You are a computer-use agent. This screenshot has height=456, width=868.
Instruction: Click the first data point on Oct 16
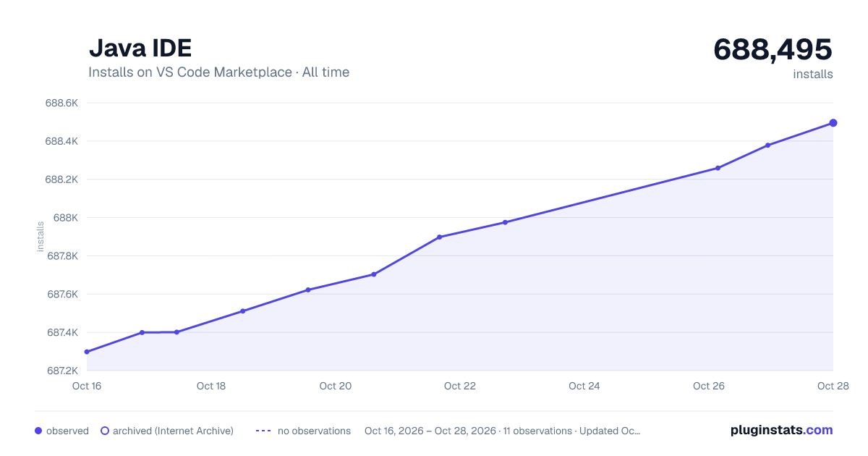click(87, 352)
